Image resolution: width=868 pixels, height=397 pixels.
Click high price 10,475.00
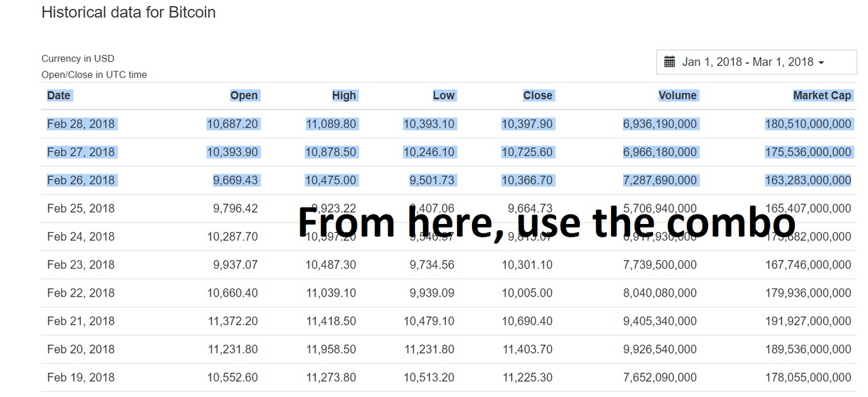pyautogui.click(x=331, y=181)
